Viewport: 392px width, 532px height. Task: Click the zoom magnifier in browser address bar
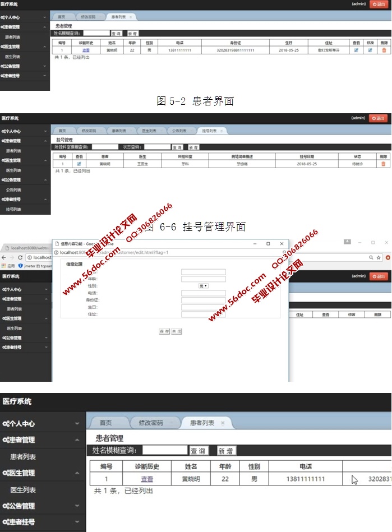pyautogui.click(x=371, y=257)
